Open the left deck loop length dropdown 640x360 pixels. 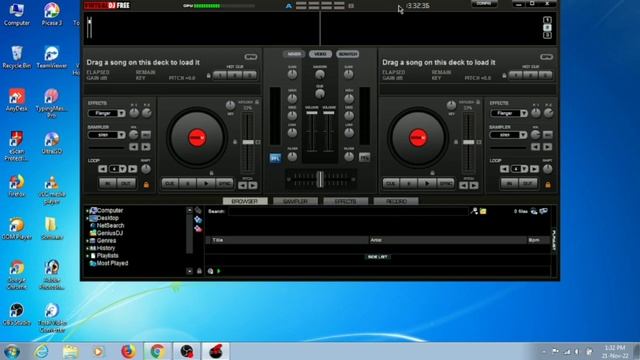122,169
